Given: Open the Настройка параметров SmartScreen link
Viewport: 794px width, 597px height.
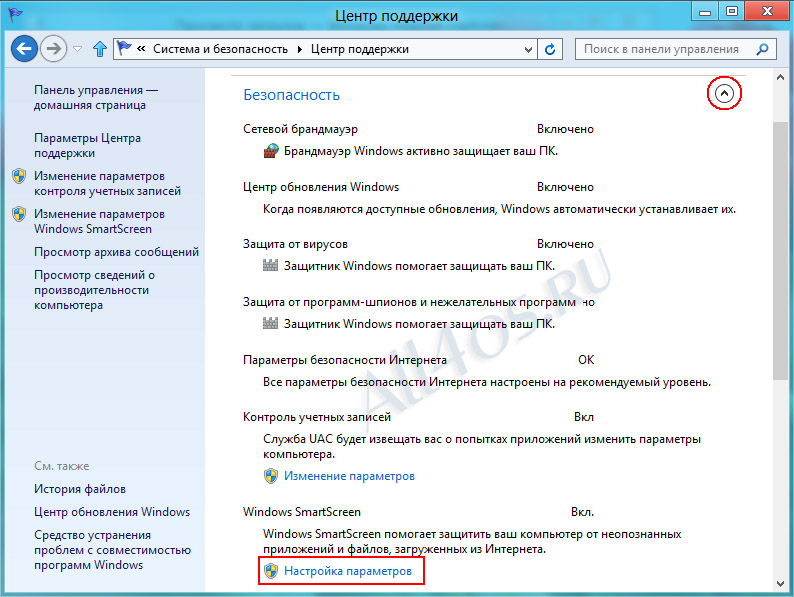Looking at the screenshot, I should tap(348, 571).
